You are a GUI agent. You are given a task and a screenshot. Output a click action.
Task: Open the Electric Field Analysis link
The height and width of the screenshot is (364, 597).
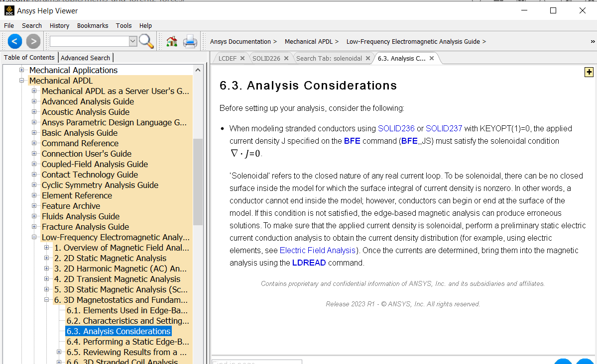point(318,250)
